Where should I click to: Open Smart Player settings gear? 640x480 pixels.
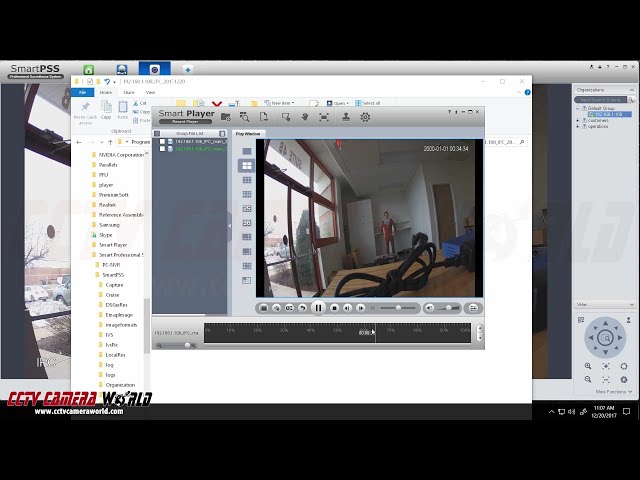pyautogui.click(x=365, y=117)
